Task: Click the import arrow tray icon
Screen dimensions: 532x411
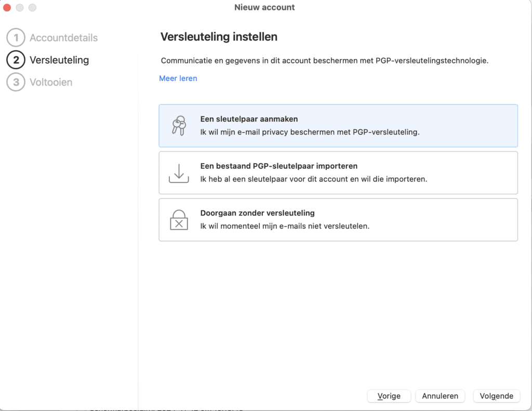Action: (179, 173)
